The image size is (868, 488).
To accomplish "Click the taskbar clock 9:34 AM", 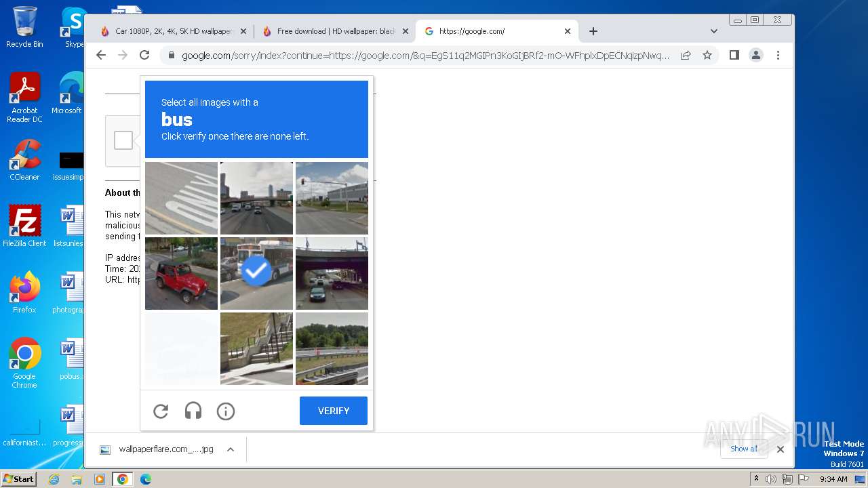I will (833, 479).
